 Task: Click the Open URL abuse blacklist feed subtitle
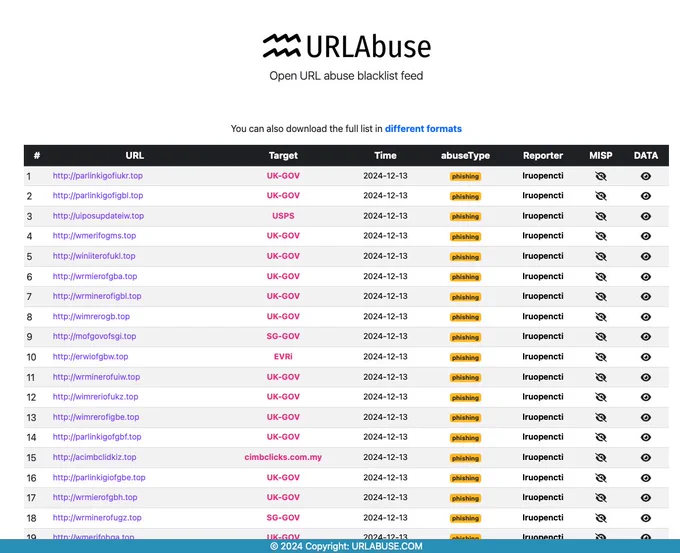tap(346, 76)
